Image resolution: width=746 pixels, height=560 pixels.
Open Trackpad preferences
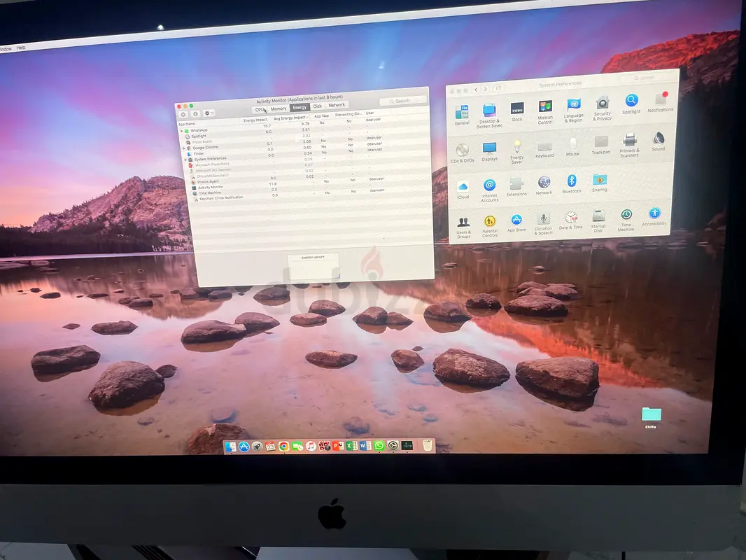(601, 145)
